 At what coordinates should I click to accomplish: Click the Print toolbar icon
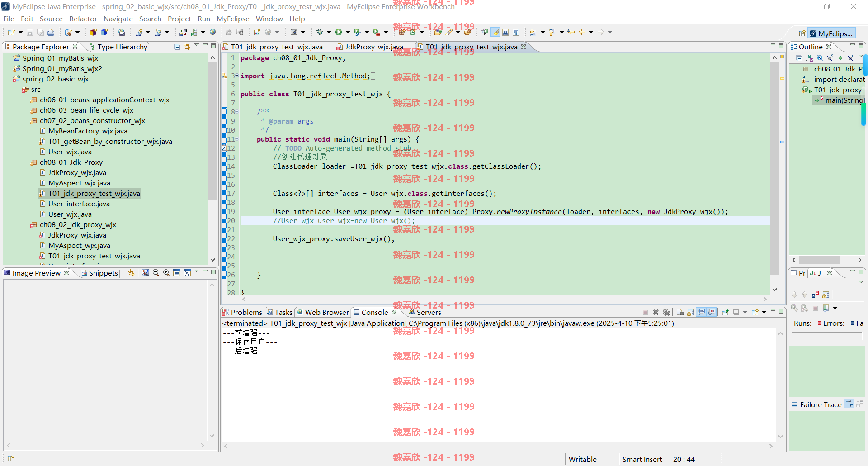[x=51, y=32]
